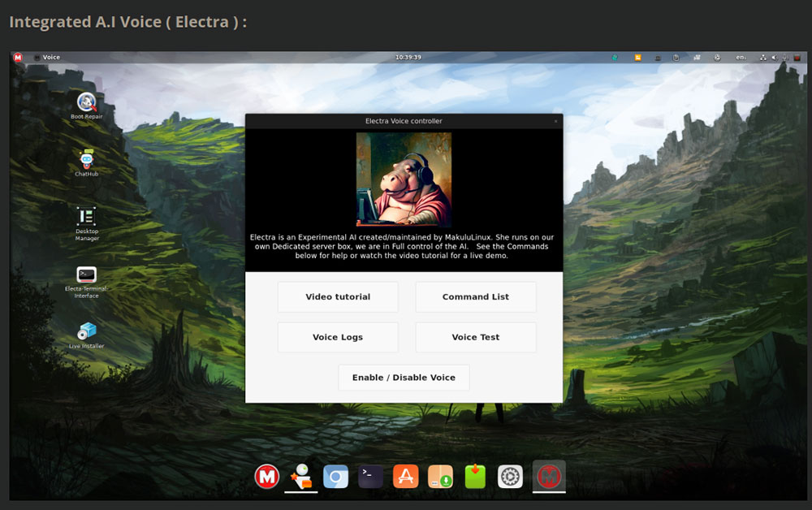
Task: Open the settings gear dock icon
Action: pyautogui.click(x=510, y=477)
